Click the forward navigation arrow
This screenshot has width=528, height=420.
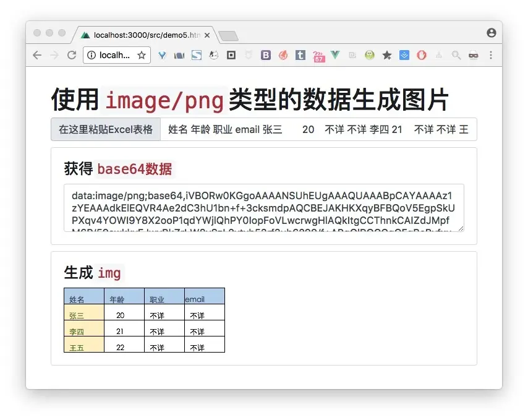tap(54, 55)
